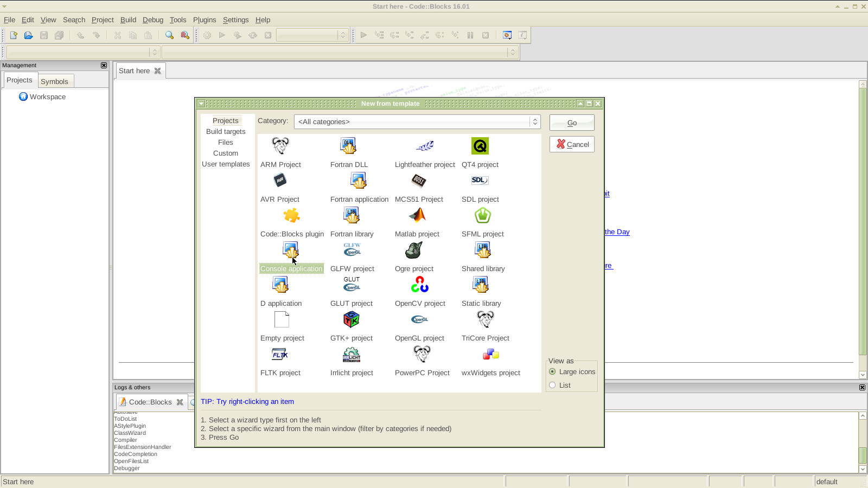Image resolution: width=868 pixels, height=488 pixels.
Task: Choose the Fortran library icon
Action: pos(352,215)
